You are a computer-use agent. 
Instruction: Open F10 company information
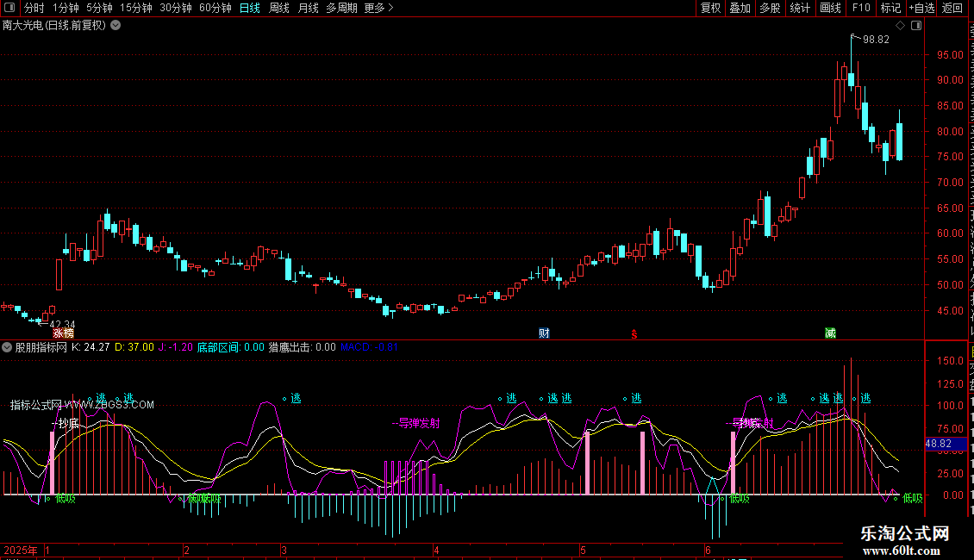coord(861,8)
